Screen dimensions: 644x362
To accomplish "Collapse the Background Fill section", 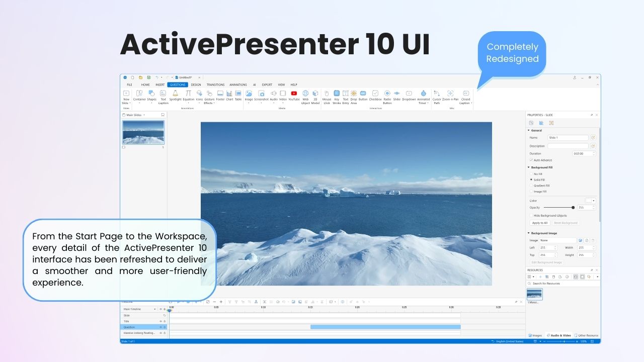I will [x=528, y=167].
